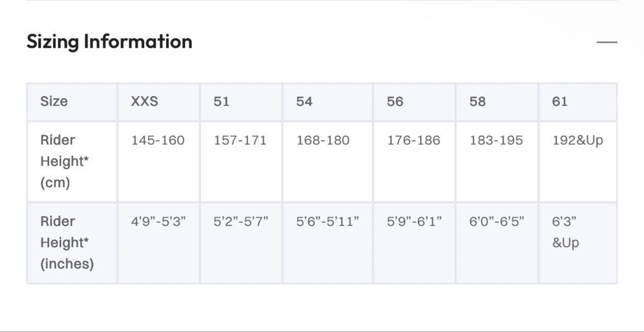Click the Rider Height (cm) row label

tap(64, 161)
